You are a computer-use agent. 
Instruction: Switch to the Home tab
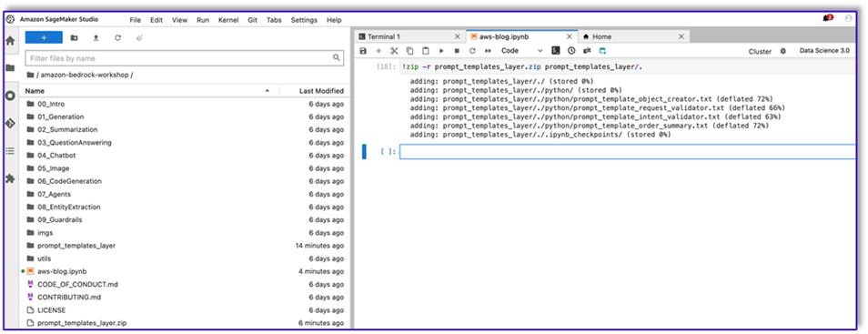[x=601, y=36]
